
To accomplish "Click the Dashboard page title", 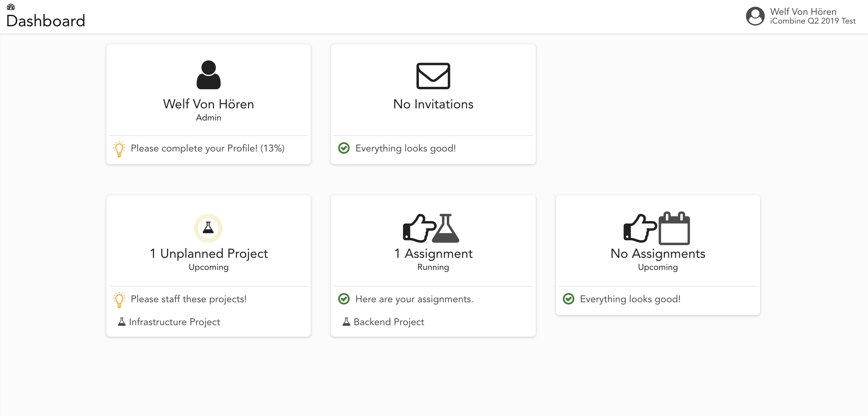I will [x=46, y=21].
